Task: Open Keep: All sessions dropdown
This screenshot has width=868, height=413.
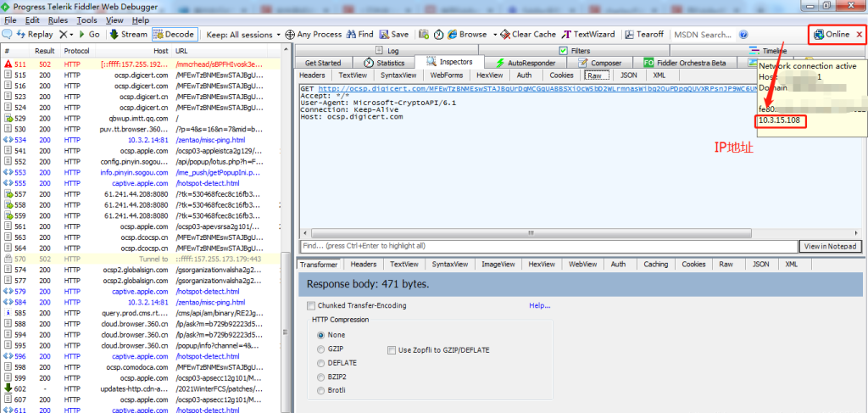Action: coord(243,34)
